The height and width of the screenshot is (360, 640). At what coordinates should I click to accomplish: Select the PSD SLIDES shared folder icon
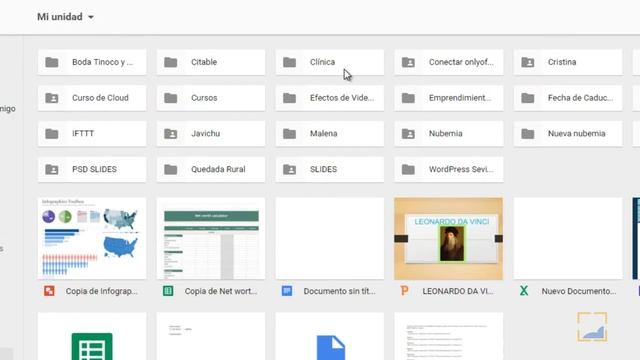(x=52, y=169)
